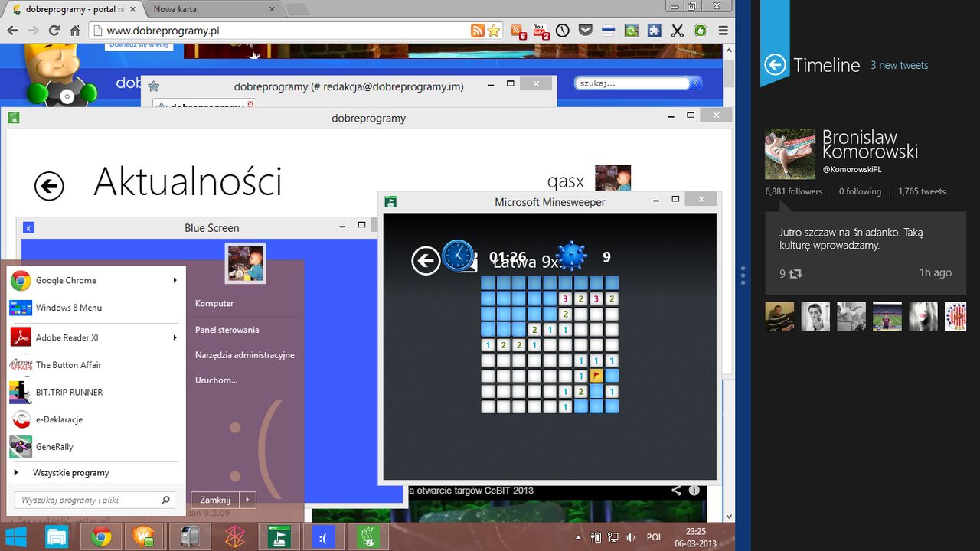Click the clock extension icon in Chrome
The image size is (980, 551).
(563, 31)
